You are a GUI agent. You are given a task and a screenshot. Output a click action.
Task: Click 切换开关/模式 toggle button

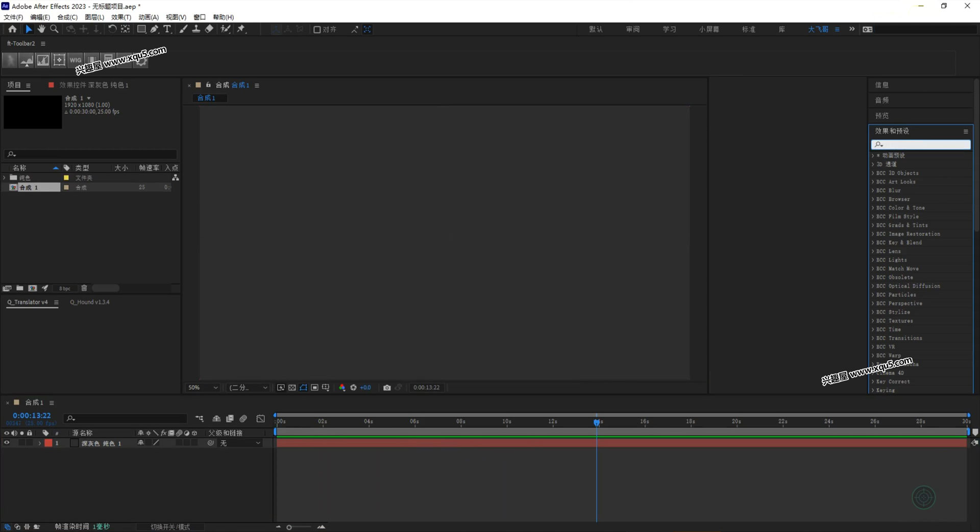pyautogui.click(x=170, y=527)
